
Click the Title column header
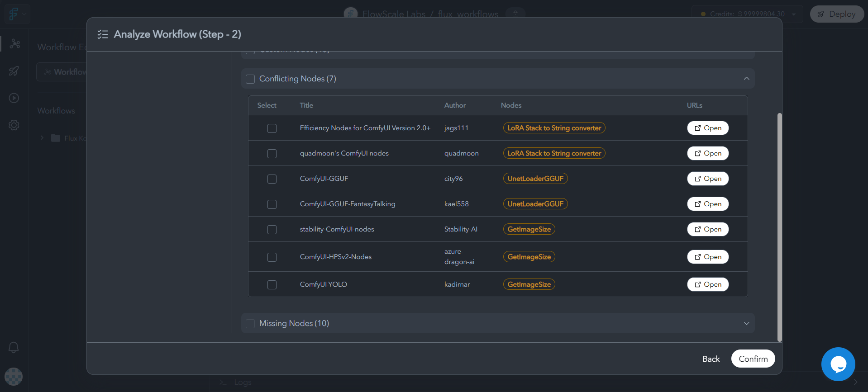pyautogui.click(x=306, y=105)
